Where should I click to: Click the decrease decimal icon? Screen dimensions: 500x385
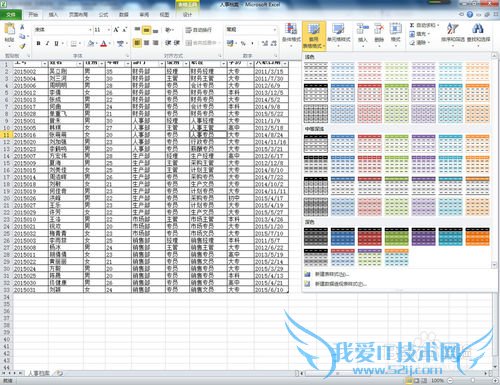tap(274, 43)
